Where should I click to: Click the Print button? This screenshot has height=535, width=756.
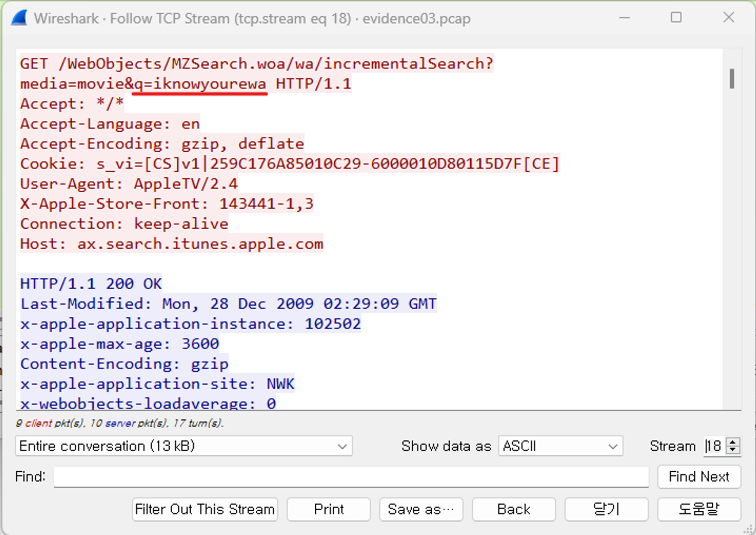(x=329, y=509)
